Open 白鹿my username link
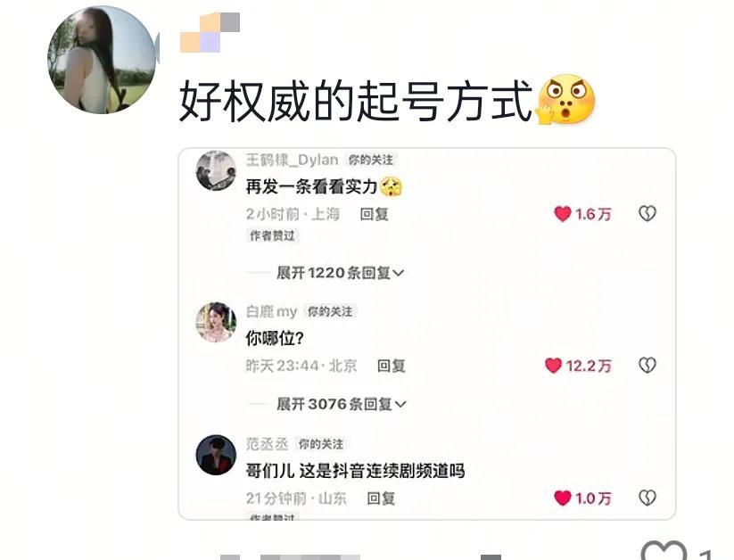Image resolution: width=734 pixels, height=560 pixels. click(x=271, y=311)
